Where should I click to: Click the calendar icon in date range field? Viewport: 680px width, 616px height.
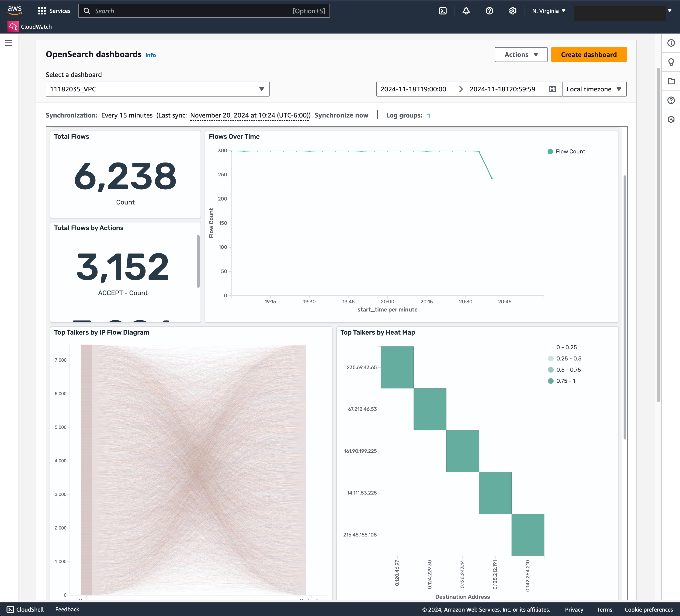tap(552, 89)
